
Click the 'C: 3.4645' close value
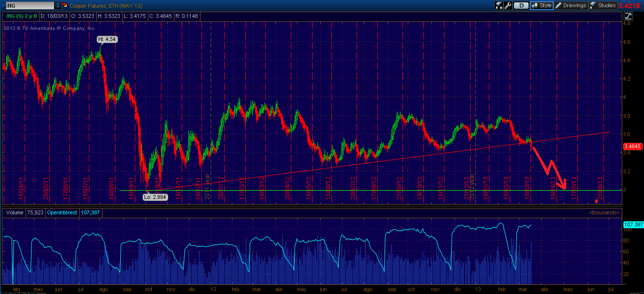[x=160, y=16]
